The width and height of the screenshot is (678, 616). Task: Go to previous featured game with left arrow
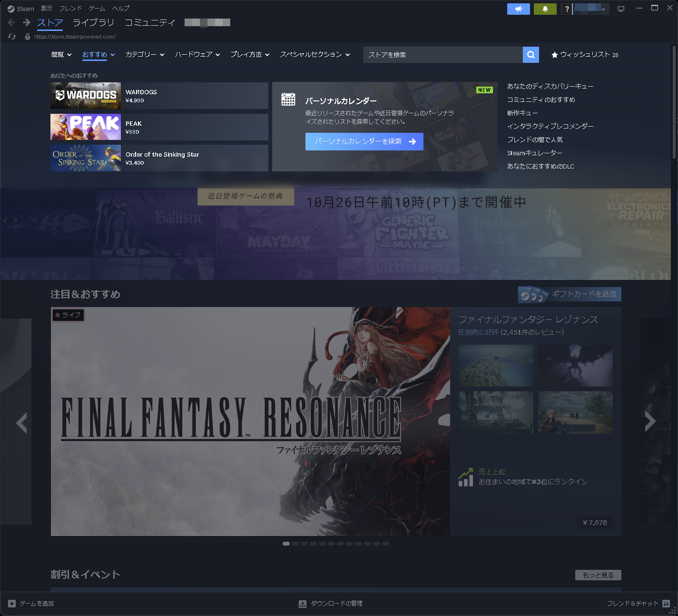[21, 423]
